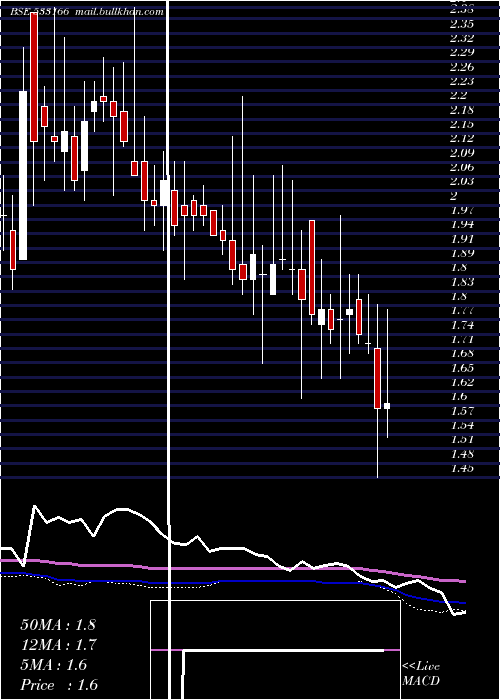This screenshot has width=500, height=700.
Task: Click the 1.91 price axis label
Action: [x=462, y=238]
